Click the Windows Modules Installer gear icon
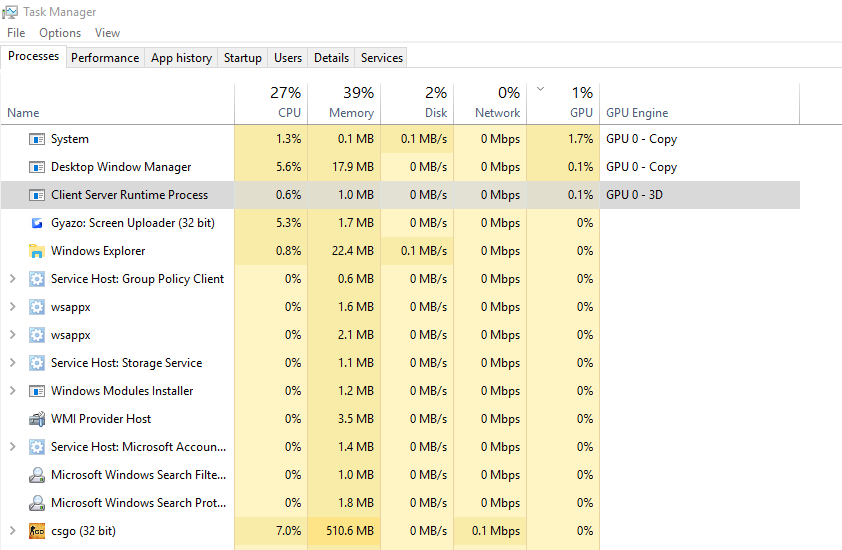Image resolution: width=842 pixels, height=550 pixels. pos(37,391)
